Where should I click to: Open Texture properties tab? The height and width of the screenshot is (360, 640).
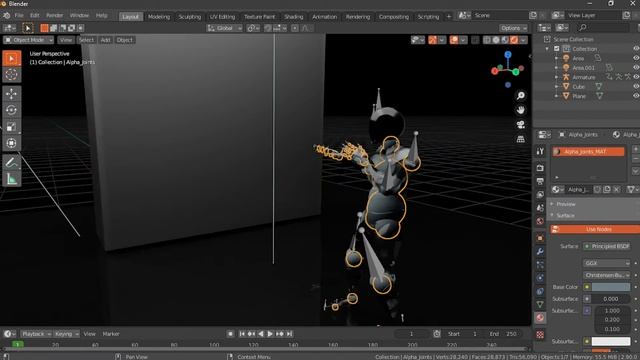pyautogui.click(x=540, y=335)
